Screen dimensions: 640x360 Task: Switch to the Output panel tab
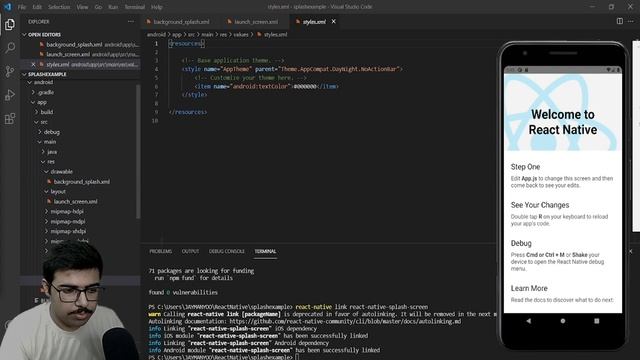(190, 251)
